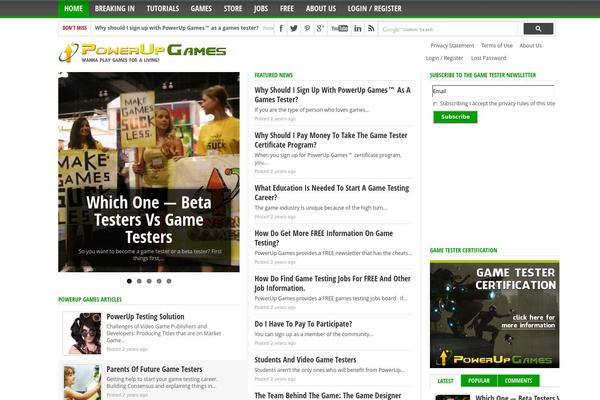Open the Lost Password link
The height and width of the screenshot is (400, 600).
coord(489,58)
